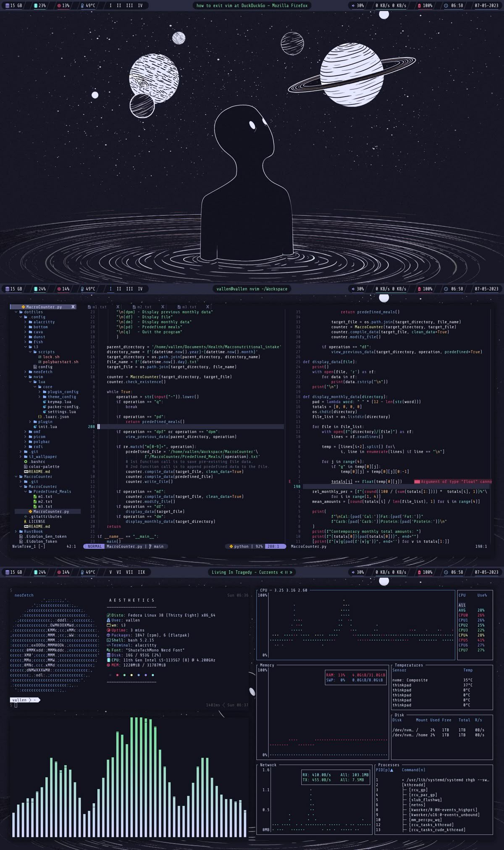The height and width of the screenshot is (850, 504).
Task: Expand the RustBook folder
Action: click(16, 532)
